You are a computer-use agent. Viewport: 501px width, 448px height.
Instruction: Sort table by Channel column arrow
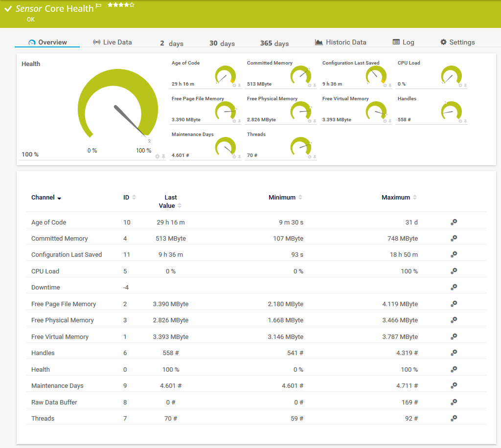coord(59,198)
